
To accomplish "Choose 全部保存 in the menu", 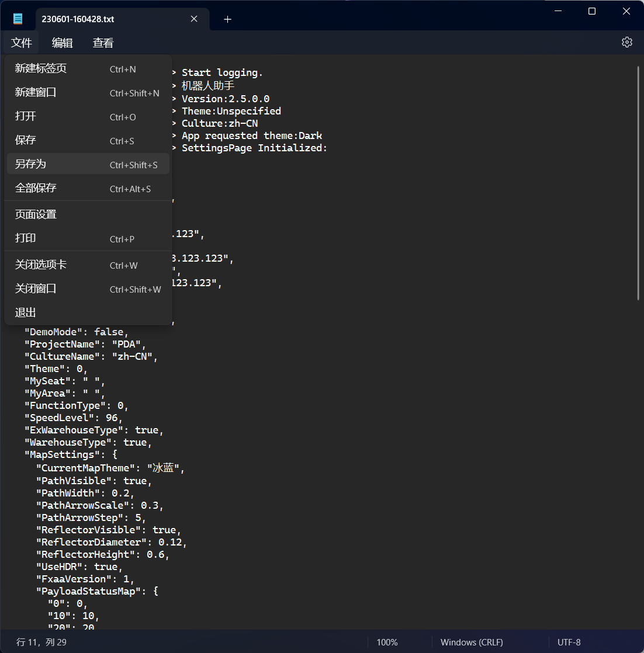I will click(x=88, y=188).
